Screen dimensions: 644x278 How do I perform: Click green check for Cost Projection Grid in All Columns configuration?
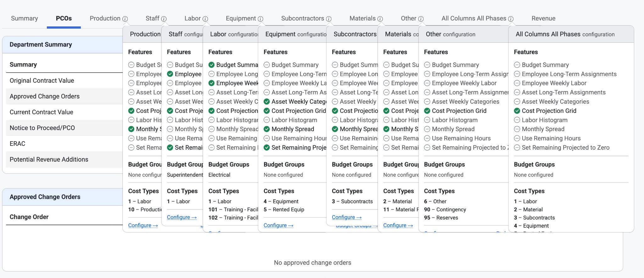pos(517,111)
